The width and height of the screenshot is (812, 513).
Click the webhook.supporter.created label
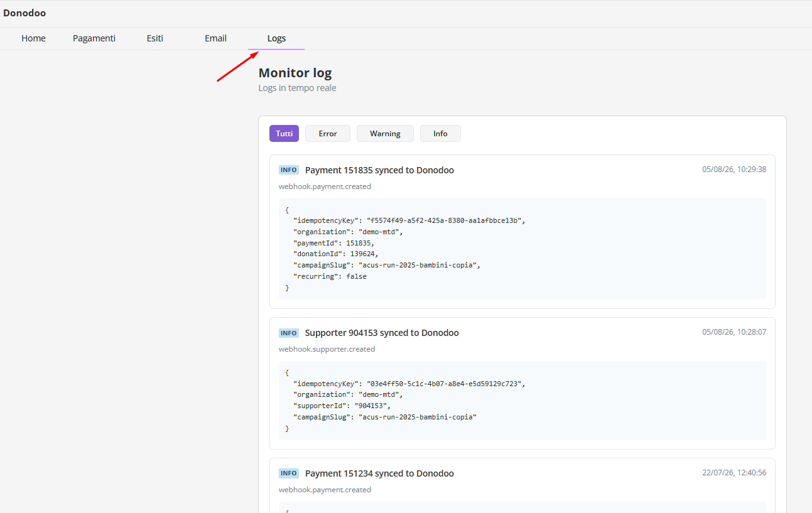[x=327, y=349]
